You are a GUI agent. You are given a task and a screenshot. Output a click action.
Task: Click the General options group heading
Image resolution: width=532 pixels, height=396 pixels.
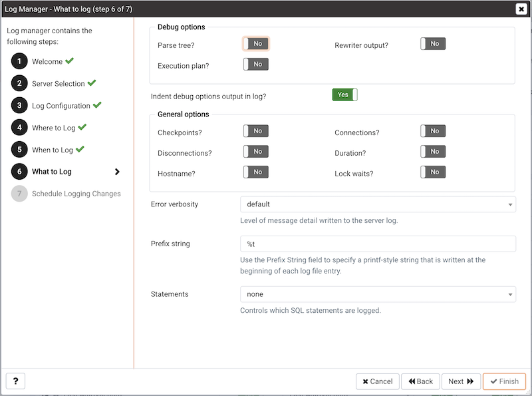click(x=184, y=114)
